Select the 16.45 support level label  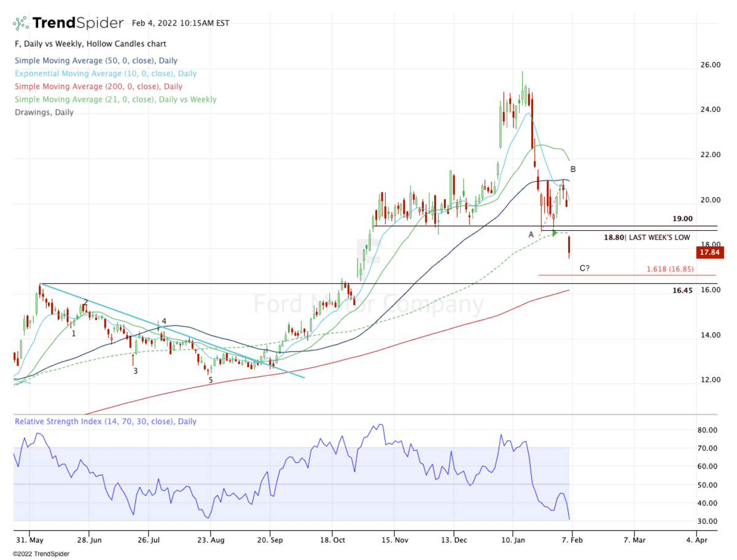point(682,290)
